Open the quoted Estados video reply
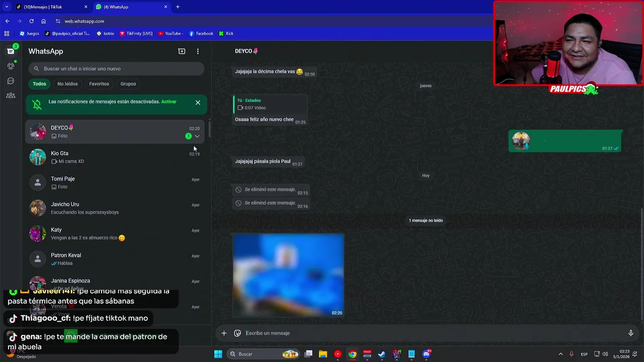 pos(270,104)
